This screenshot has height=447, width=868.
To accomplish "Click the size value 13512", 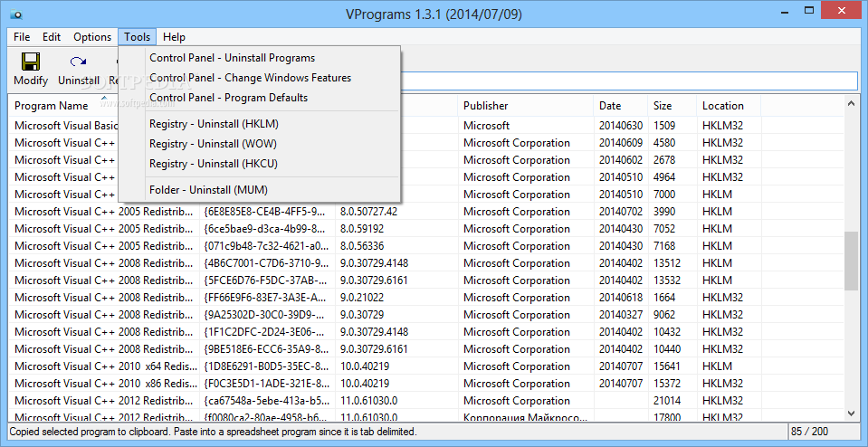I will tap(667, 262).
